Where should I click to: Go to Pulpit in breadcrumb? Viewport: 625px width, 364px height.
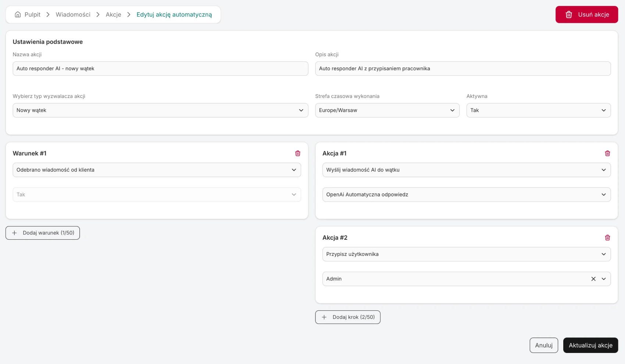tap(32, 15)
